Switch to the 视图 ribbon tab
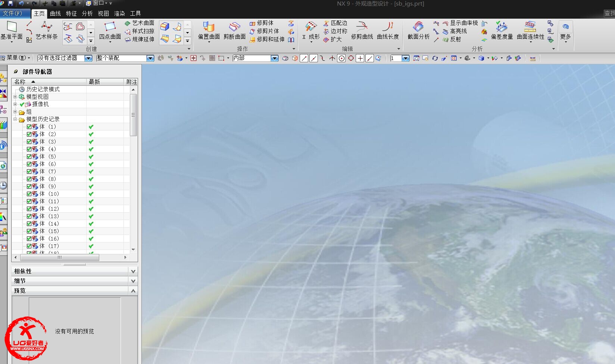615x364 pixels. point(103,13)
